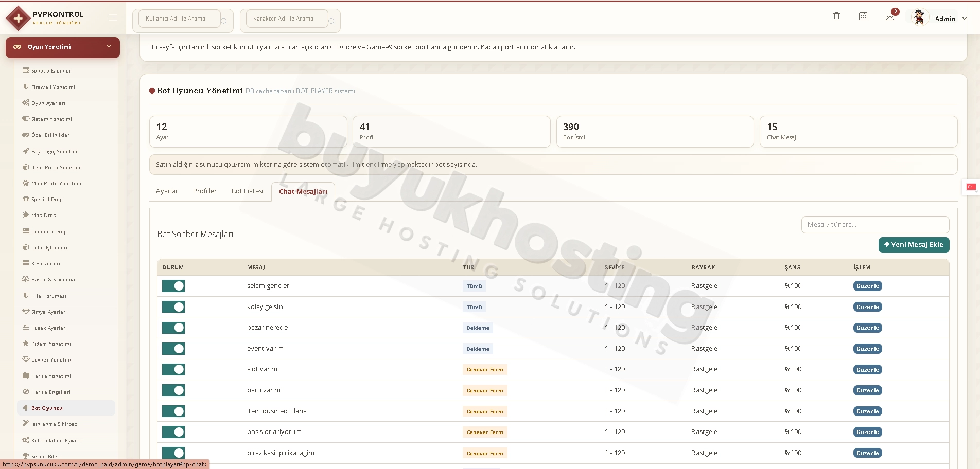Open the inbox messages icon with badge
980x469 pixels.
click(x=890, y=17)
